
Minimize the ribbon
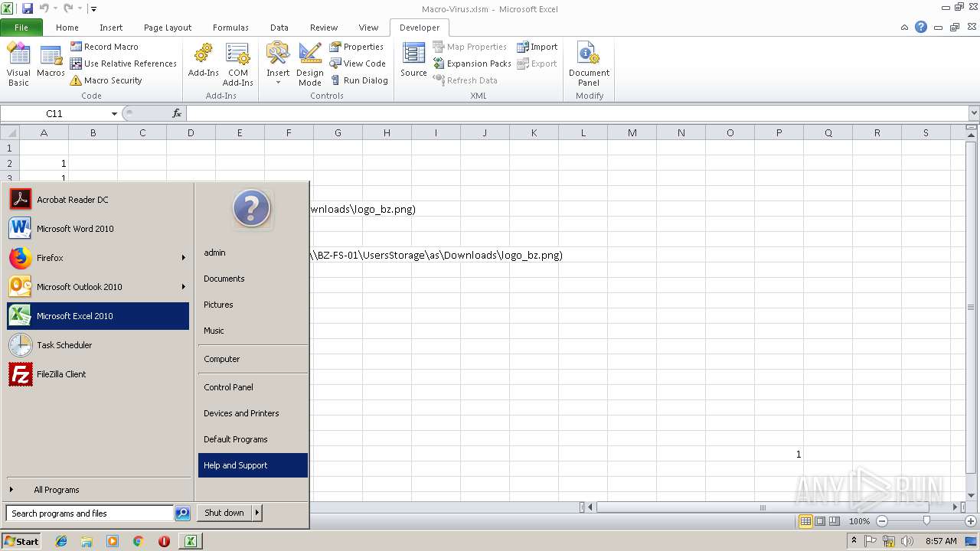point(905,28)
